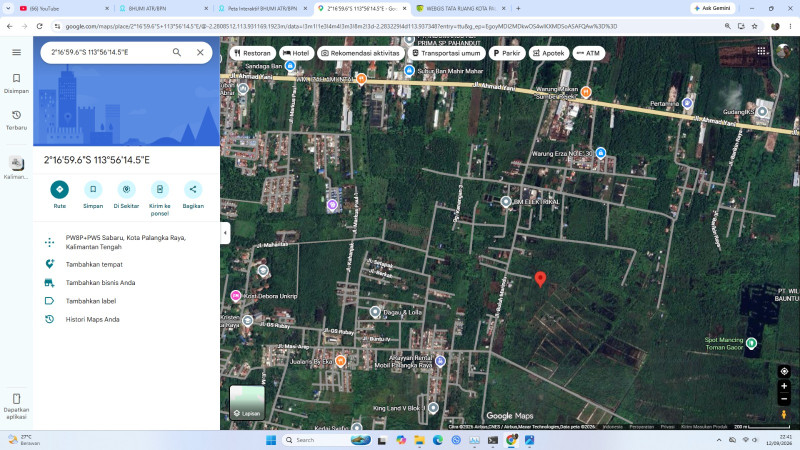Zoom in the map with plus
This screenshot has width=800, height=450.
pos(784,386)
